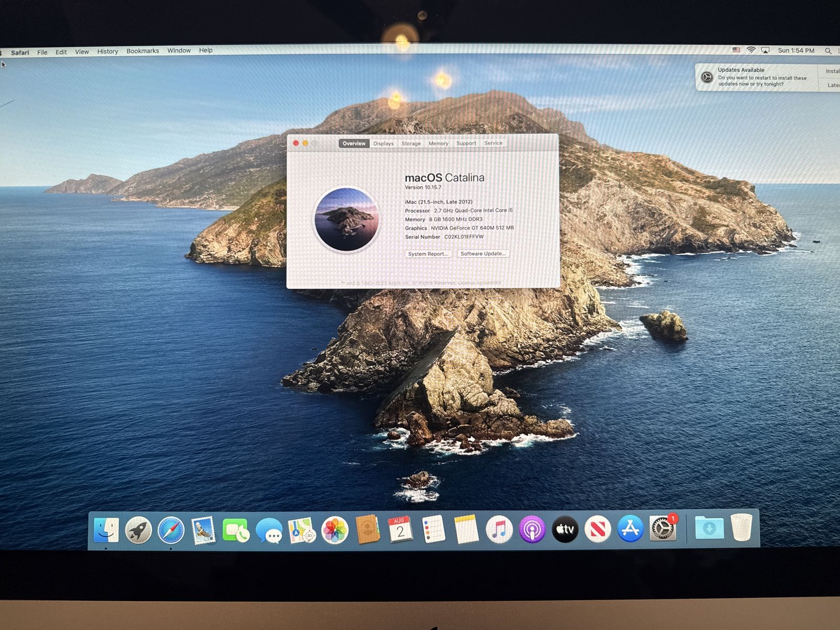Click Processor 2.7 GHz Quad-Core Intel Core i5

tap(459, 211)
